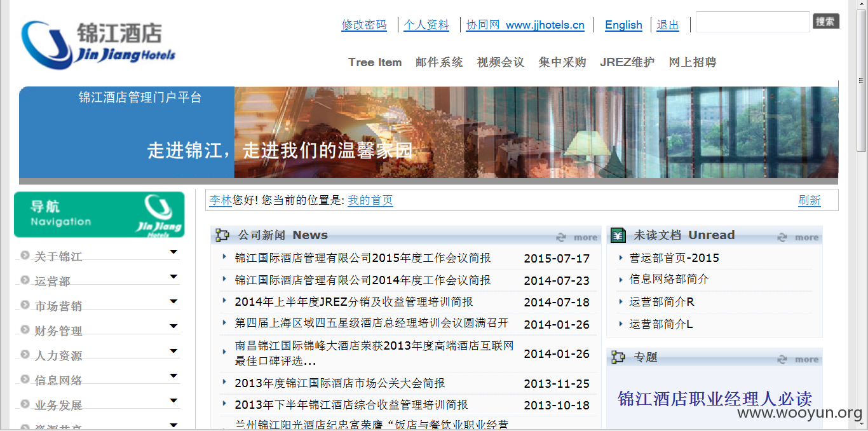
Task: Click the bullet icon beside 关于锦江
Action: click(x=25, y=255)
